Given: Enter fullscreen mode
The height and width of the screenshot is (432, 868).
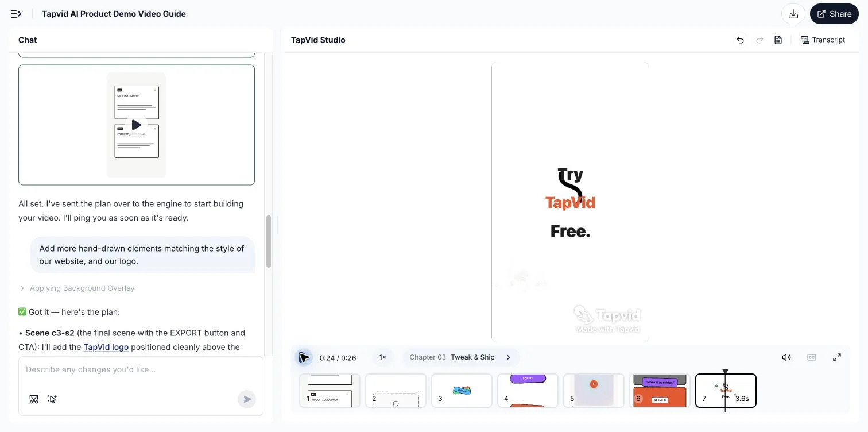Looking at the screenshot, I should click(x=837, y=357).
